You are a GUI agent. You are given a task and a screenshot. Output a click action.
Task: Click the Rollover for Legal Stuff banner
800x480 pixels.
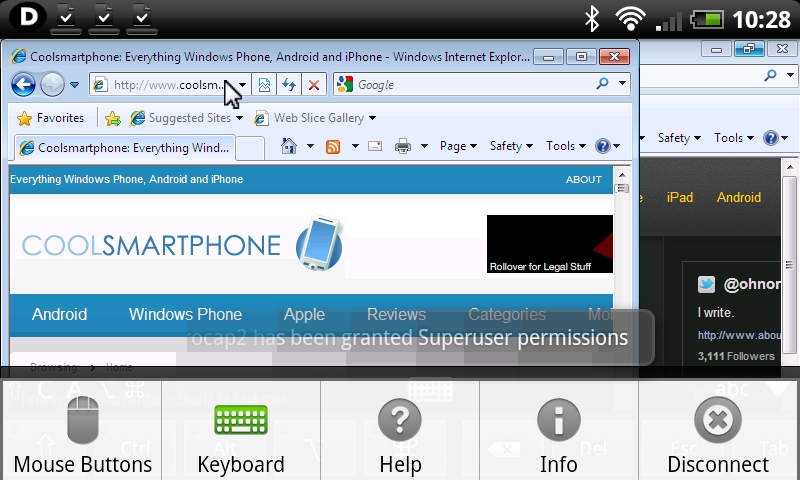(549, 244)
